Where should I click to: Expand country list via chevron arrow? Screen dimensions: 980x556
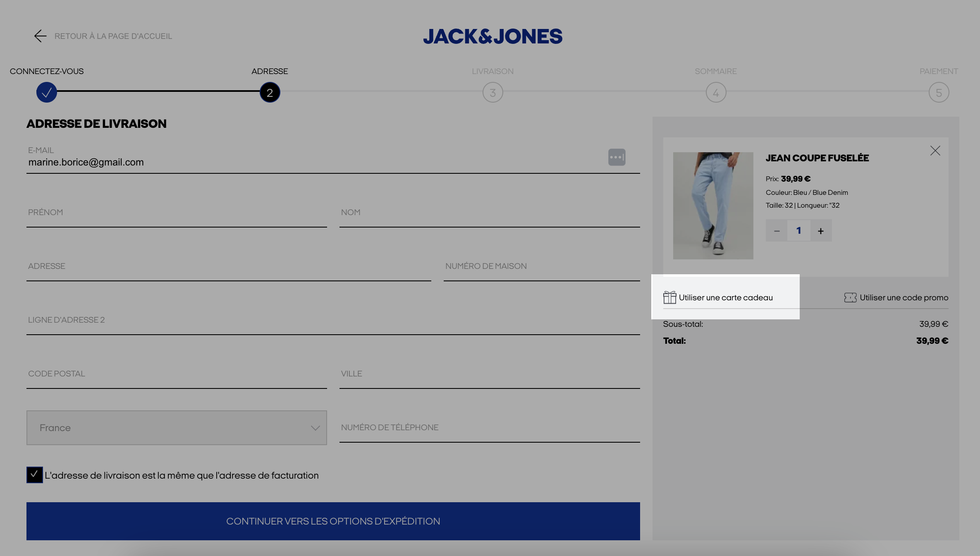coord(315,428)
